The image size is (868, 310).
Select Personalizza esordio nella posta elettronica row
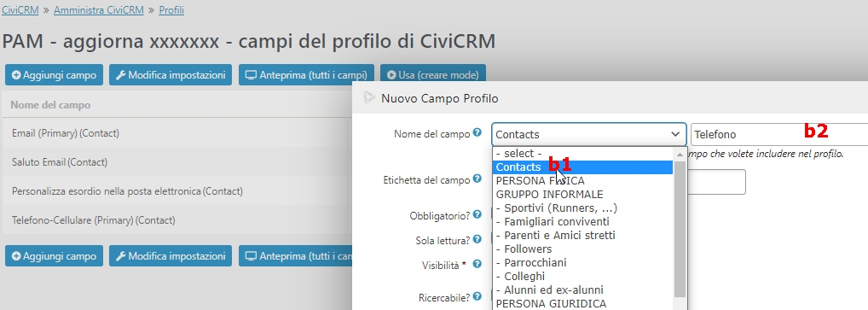tap(176, 191)
